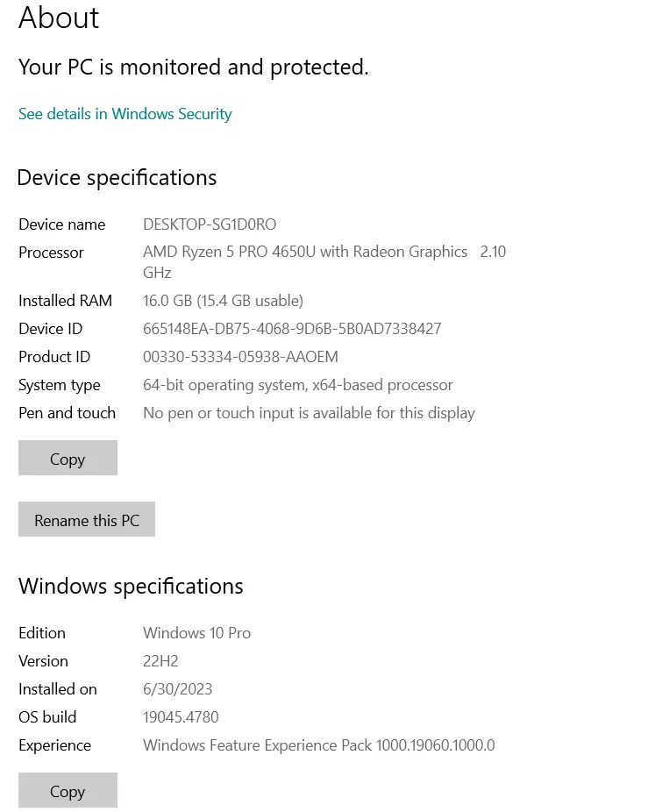Click the Windows specifications heading

131,586
